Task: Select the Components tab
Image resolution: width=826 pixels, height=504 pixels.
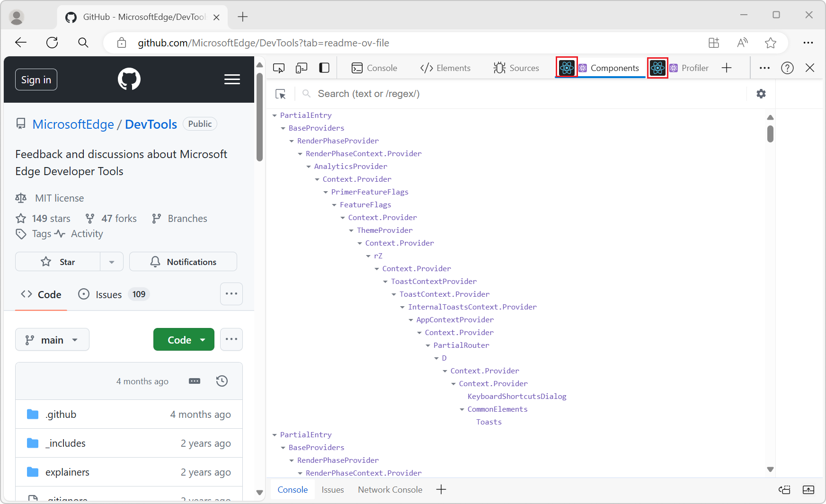Action: pyautogui.click(x=609, y=68)
